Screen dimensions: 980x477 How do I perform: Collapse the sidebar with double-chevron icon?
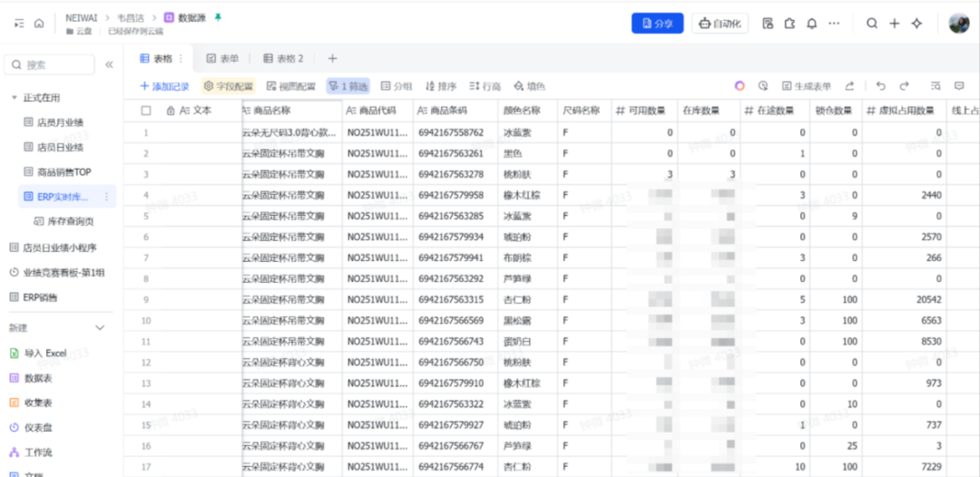tap(109, 65)
